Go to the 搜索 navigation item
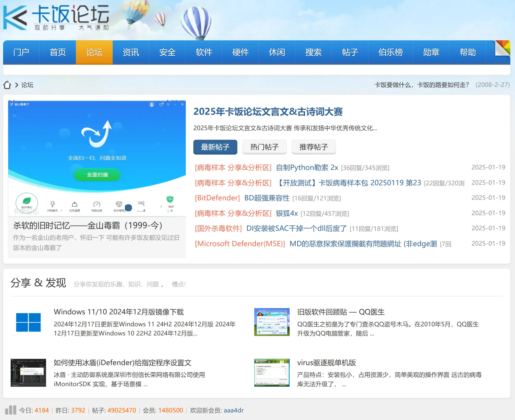 (313, 52)
